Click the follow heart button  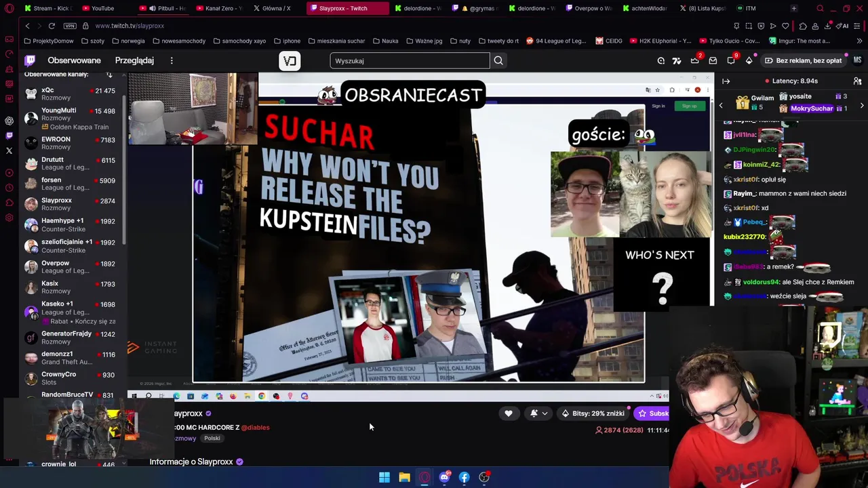pyautogui.click(x=508, y=413)
